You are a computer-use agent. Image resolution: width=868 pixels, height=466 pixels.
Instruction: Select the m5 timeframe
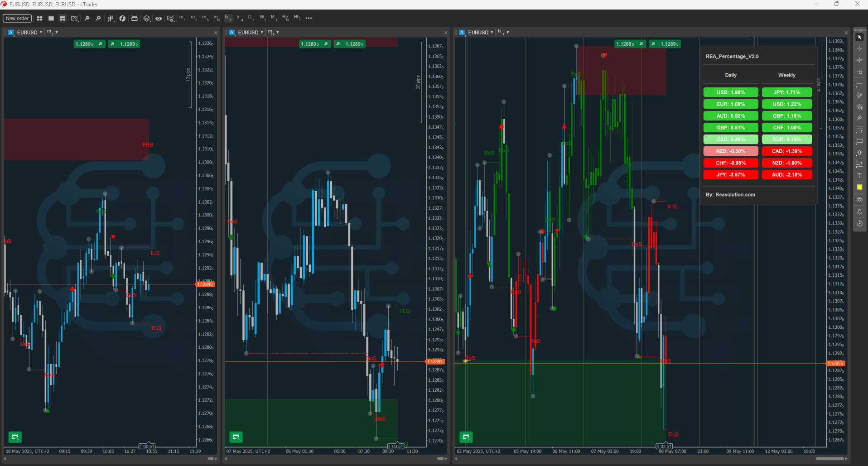click(205, 18)
